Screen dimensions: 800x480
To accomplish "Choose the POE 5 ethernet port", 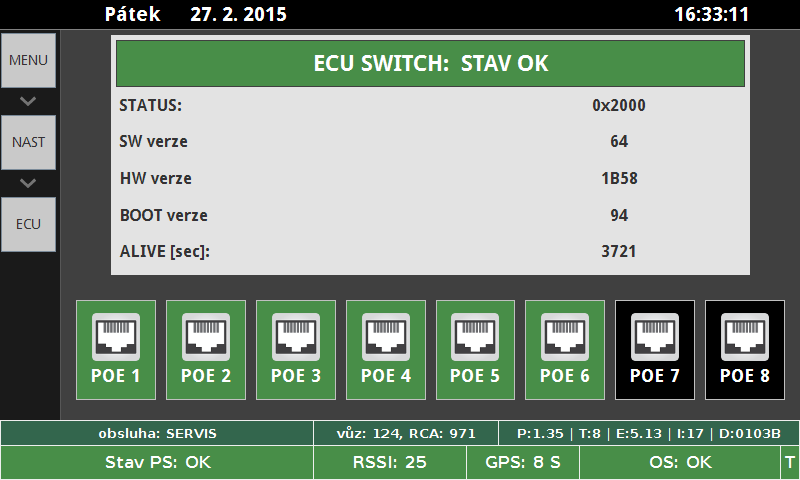I will point(475,350).
